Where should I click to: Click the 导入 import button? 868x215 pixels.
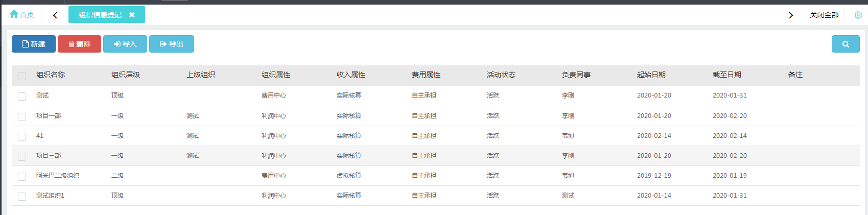pyautogui.click(x=125, y=44)
